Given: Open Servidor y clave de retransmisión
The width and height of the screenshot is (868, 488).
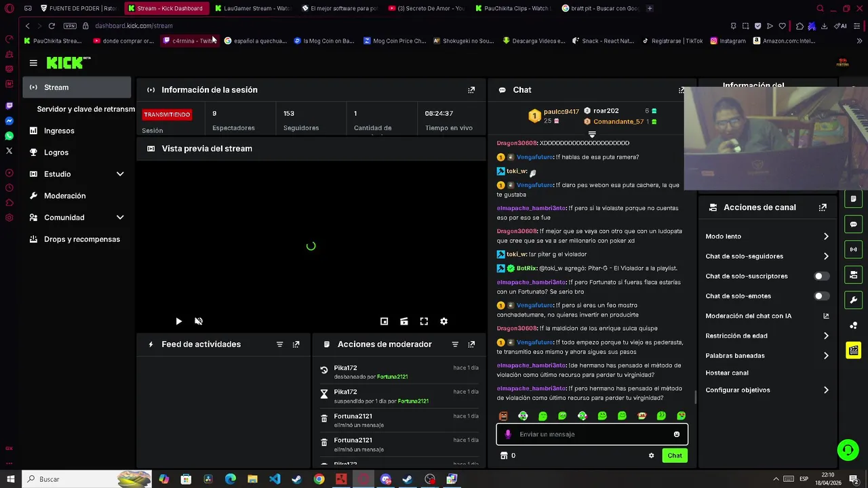Looking at the screenshot, I should (85, 109).
